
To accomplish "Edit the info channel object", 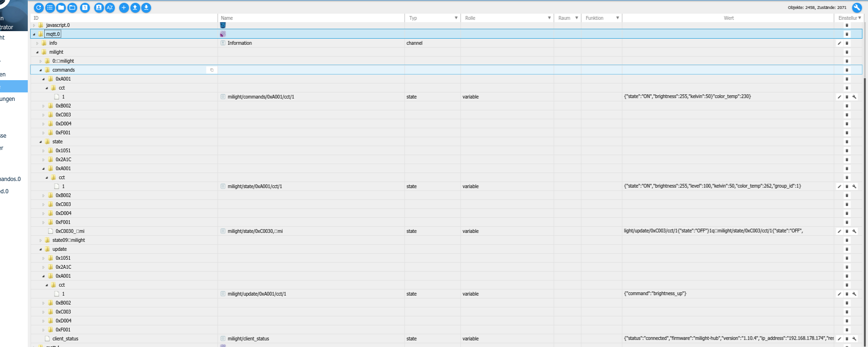I will click(x=839, y=43).
